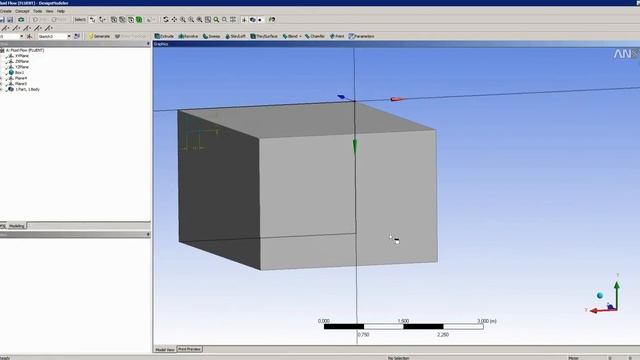Image resolution: width=640 pixels, height=360 pixels.
Task: Click the Isometric View icon
Action: (x=233, y=20)
